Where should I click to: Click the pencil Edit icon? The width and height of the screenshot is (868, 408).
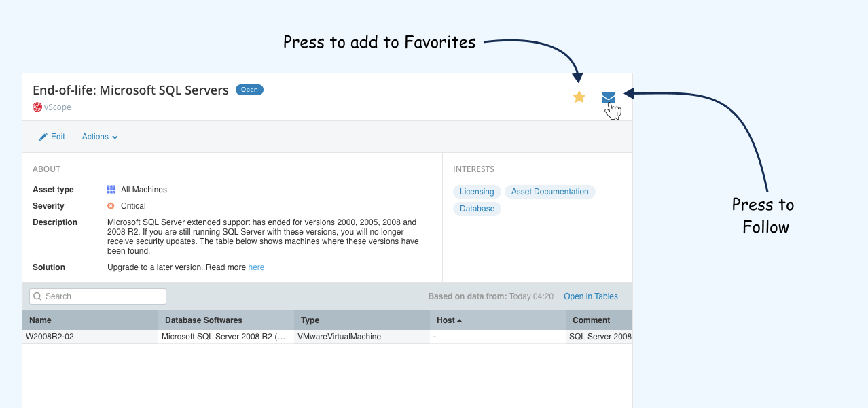(43, 137)
